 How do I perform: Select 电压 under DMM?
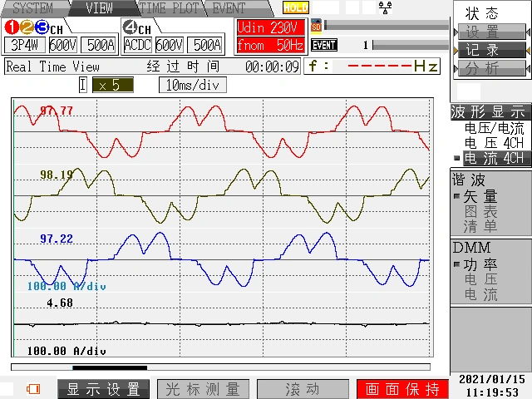pos(480,279)
